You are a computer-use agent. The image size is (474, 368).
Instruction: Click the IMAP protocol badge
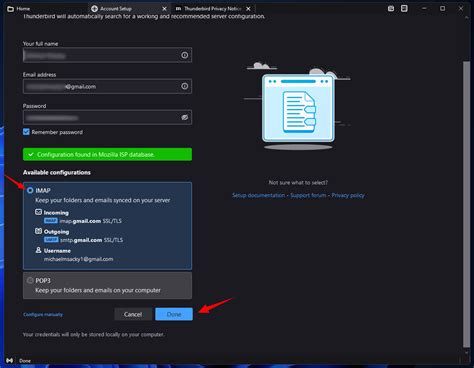pos(51,221)
